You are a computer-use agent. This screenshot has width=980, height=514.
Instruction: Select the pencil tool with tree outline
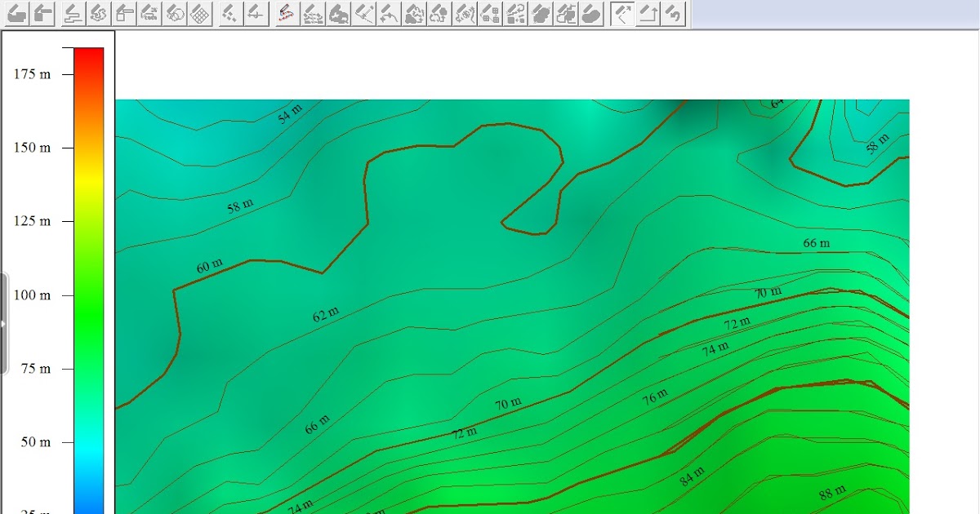(x=439, y=13)
